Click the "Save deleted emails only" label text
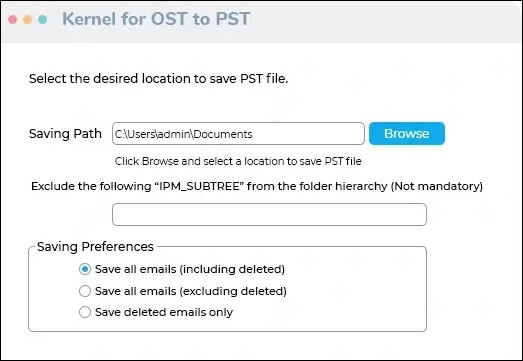This screenshot has width=523, height=361. pyautogui.click(x=164, y=312)
